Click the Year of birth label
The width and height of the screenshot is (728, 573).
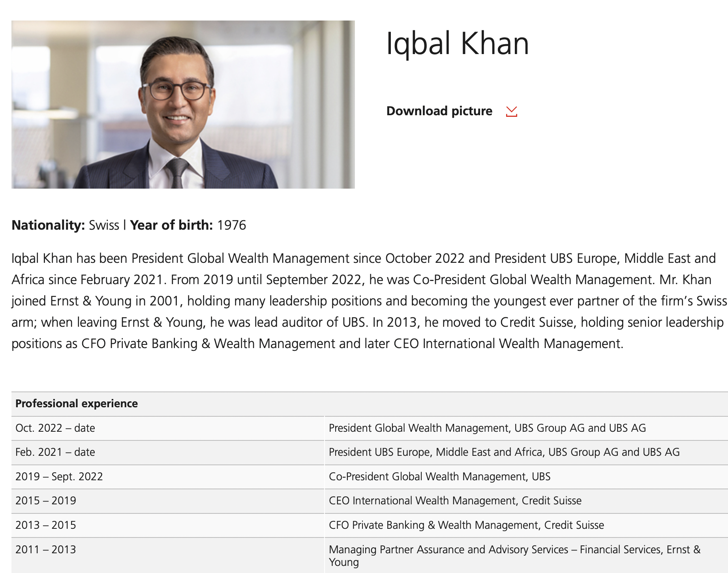coord(171,225)
